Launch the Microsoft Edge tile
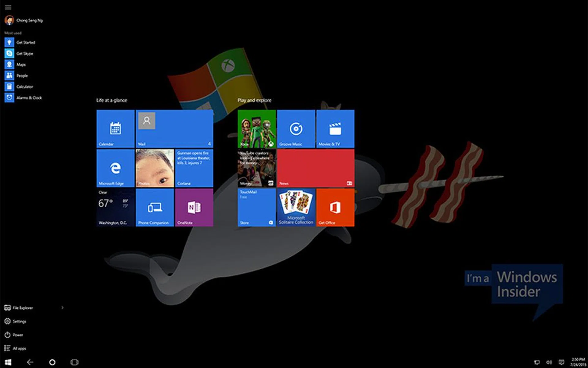This screenshot has width=588, height=368. click(x=115, y=168)
